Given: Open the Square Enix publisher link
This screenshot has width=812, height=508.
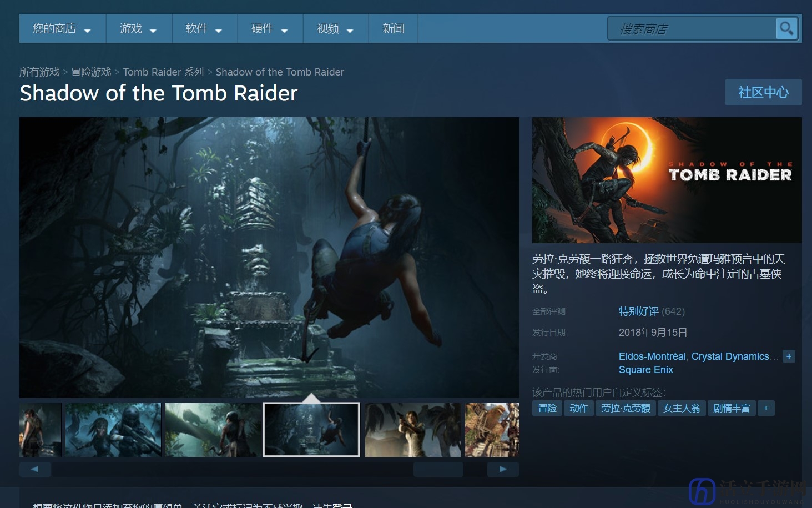Looking at the screenshot, I should [646, 370].
